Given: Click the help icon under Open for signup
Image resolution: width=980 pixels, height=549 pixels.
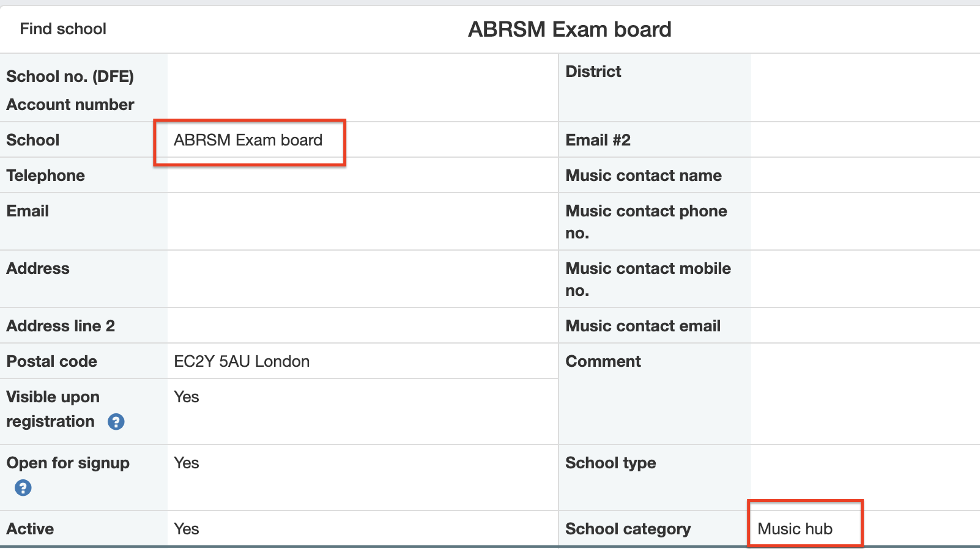Looking at the screenshot, I should [x=23, y=488].
